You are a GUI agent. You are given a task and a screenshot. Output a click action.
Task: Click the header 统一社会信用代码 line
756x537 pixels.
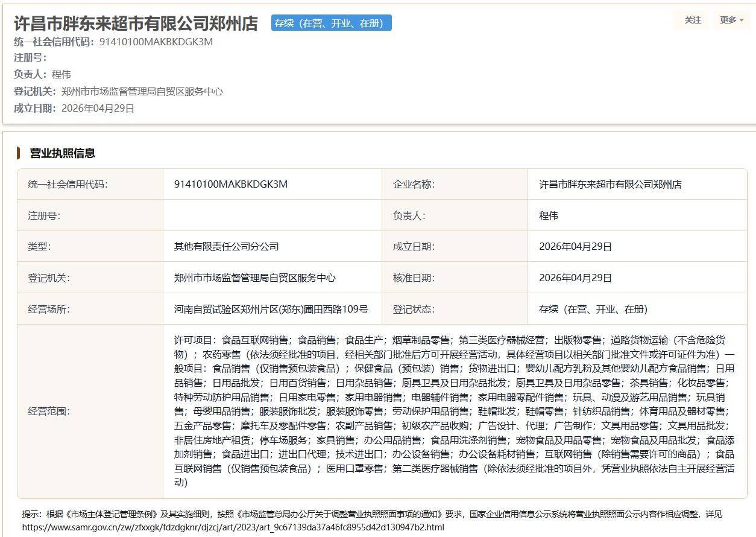pos(113,42)
